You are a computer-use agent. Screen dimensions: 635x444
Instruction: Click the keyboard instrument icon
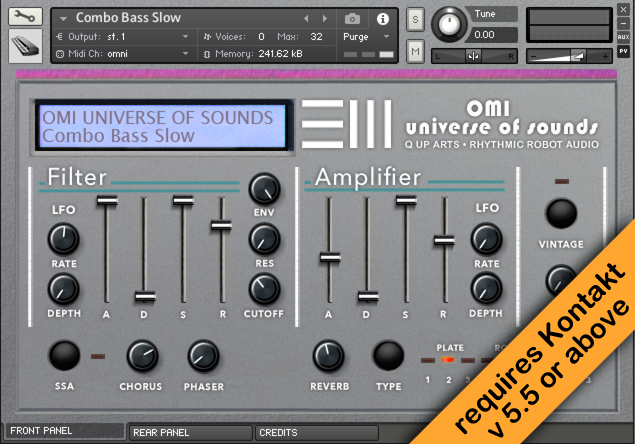tap(25, 46)
